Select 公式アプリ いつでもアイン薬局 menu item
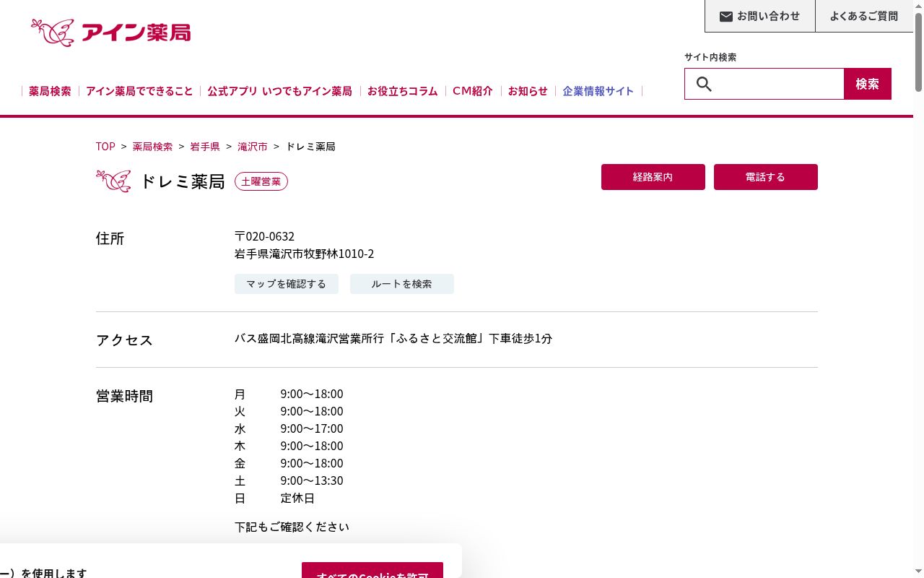924x578 pixels. click(x=280, y=91)
